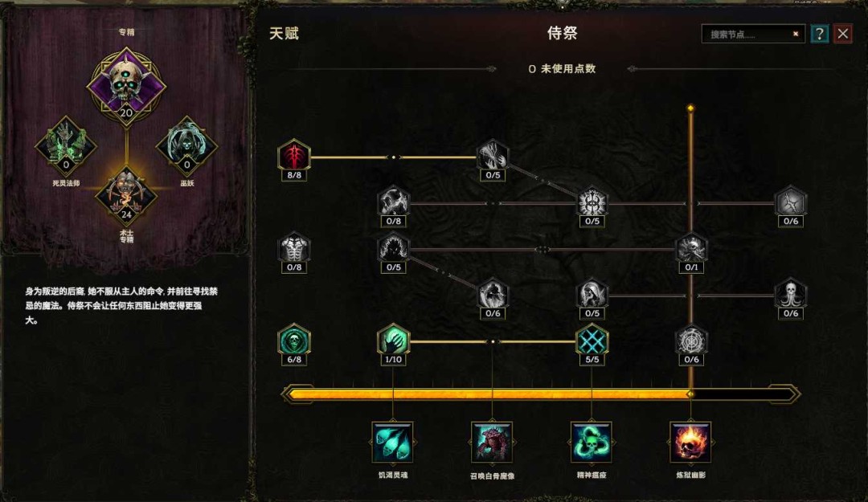This screenshot has width=868, height=502.
Task: Click the 0/1 skull node on mastery line
Action: [x=691, y=247]
